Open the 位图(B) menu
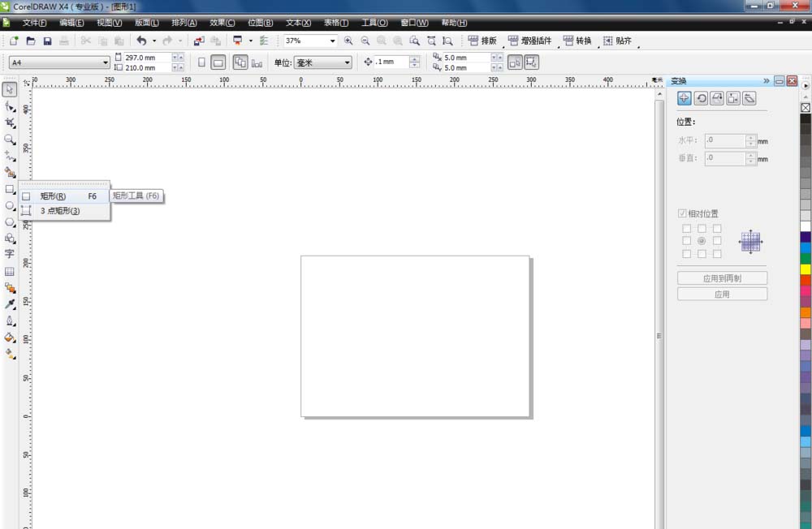812x529 pixels. click(260, 23)
